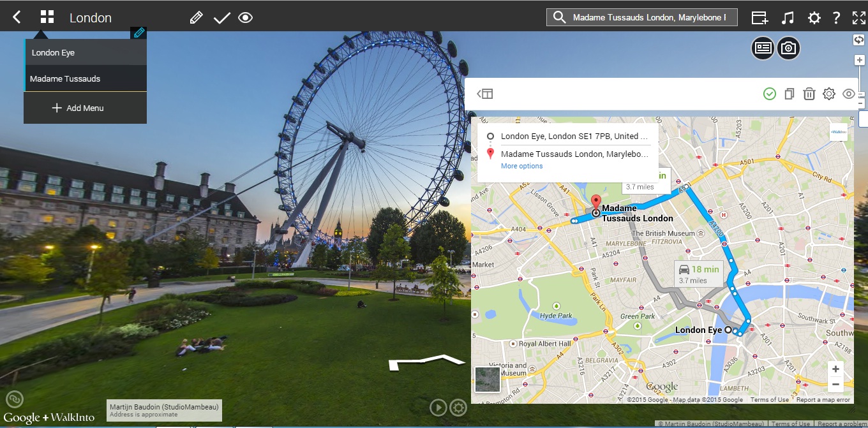Click the blue pencil menu edit icon
This screenshot has height=428, width=868.
coord(139,33)
